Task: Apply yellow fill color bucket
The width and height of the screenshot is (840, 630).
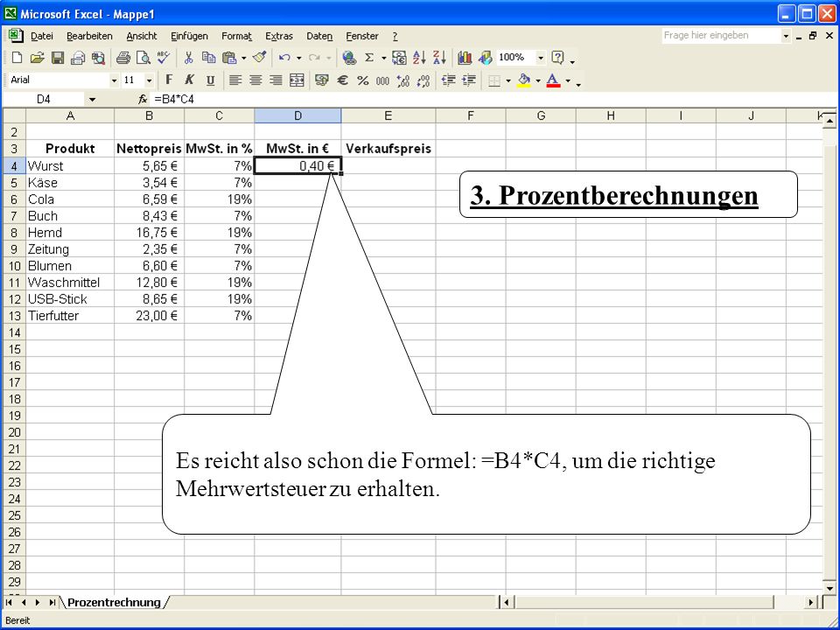Action: tap(524, 80)
